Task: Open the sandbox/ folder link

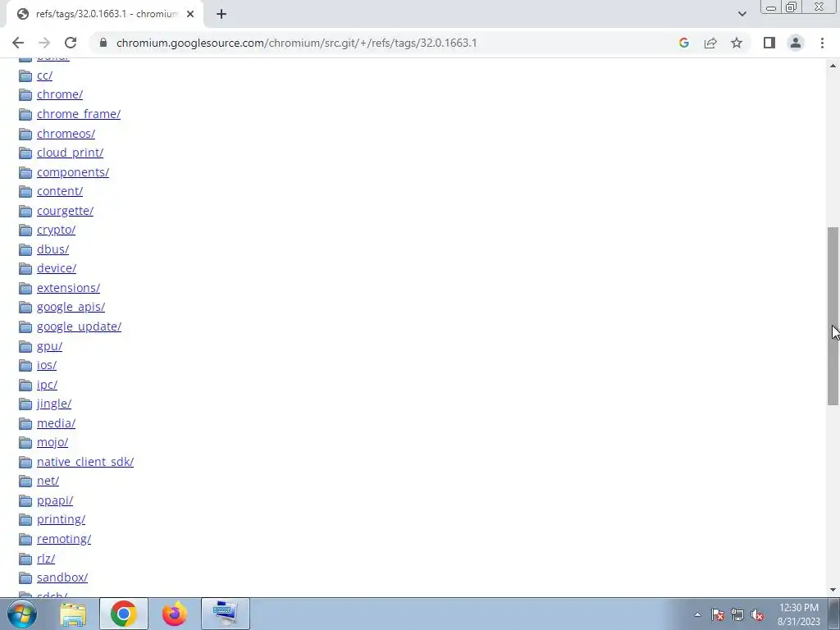Action: 62,577
